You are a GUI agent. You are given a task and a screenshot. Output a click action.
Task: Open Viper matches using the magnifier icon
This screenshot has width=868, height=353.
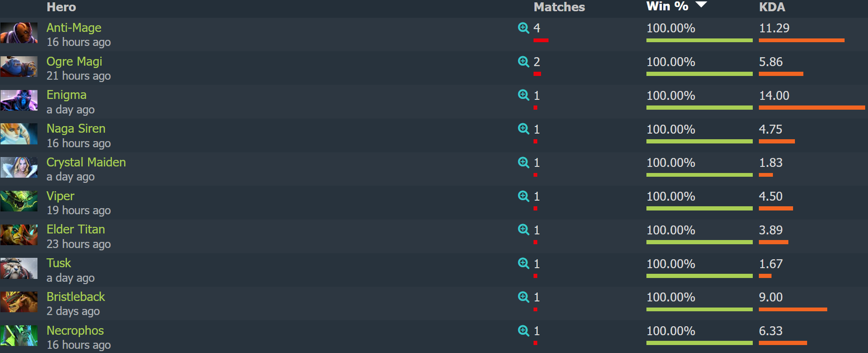(523, 196)
